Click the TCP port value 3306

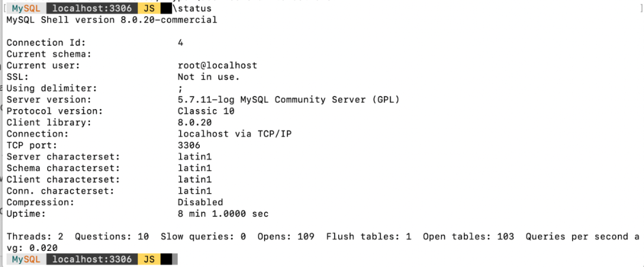pyautogui.click(x=189, y=145)
